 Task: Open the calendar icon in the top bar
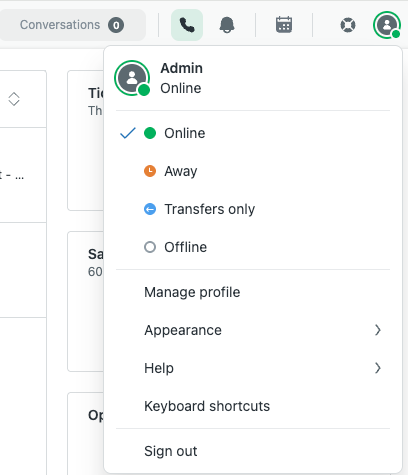(284, 25)
